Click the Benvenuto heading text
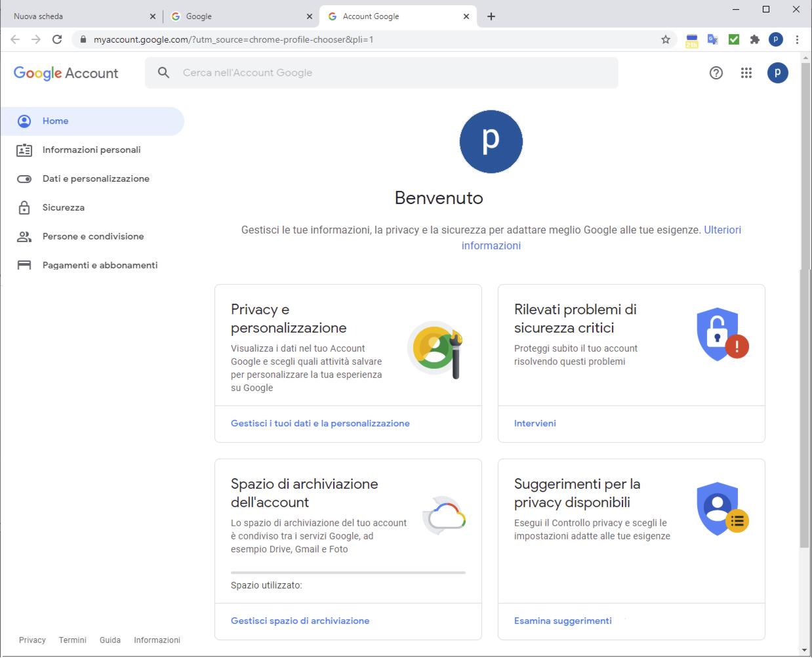The image size is (812, 658). 439,198
